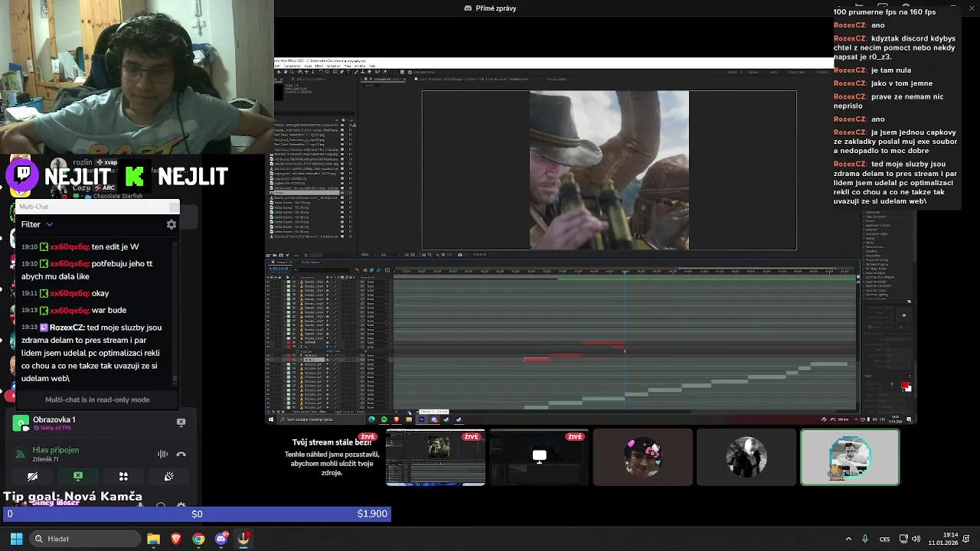The width and height of the screenshot is (980, 551).
Task: Toggle noise suppression next to Hlas připojen
Action: tap(162, 454)
